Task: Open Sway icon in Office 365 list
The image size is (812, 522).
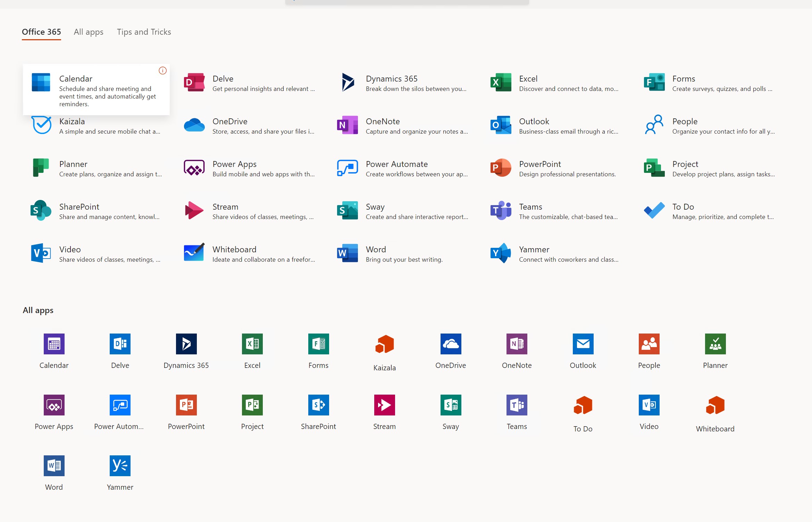Action: coord(348,210)
